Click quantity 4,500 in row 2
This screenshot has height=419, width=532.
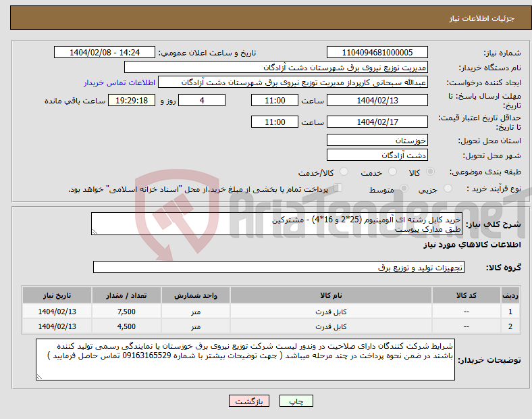coord(126,326)
